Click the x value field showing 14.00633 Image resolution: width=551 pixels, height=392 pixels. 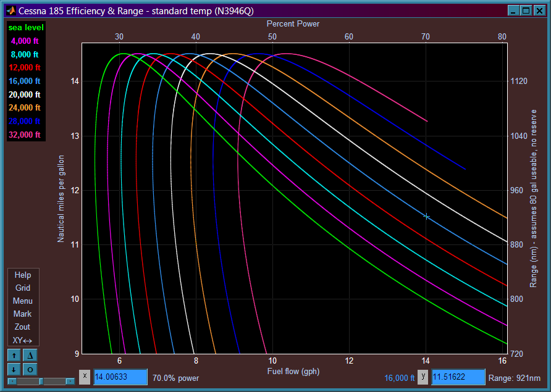point(120,377)
